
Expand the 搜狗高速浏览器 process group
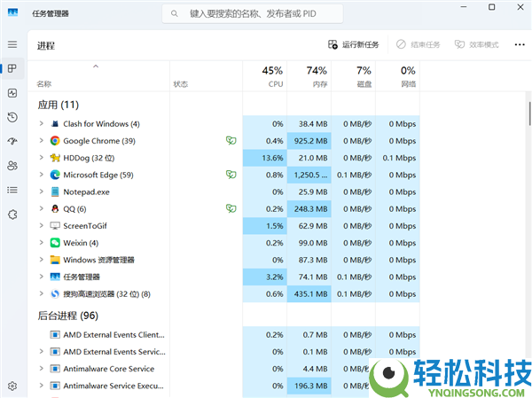(42, 293)
